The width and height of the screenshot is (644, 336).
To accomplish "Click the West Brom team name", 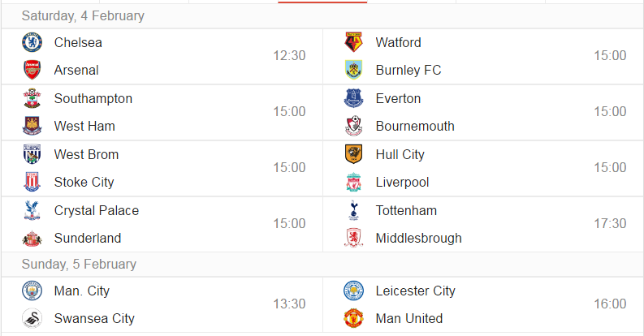I will [86, 155].
